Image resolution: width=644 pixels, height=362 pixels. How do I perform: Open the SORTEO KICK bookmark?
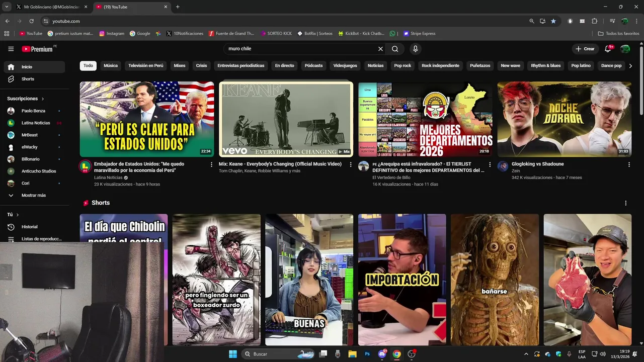click(276, 34)
